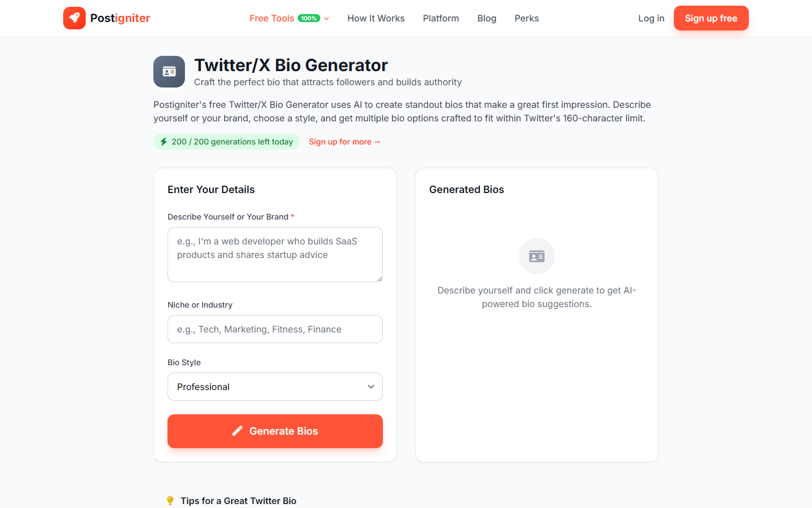This screenshot has width=812, height=508.
Task: Click the bio card placeholder icon in Generated Bios
Action: 536,256
